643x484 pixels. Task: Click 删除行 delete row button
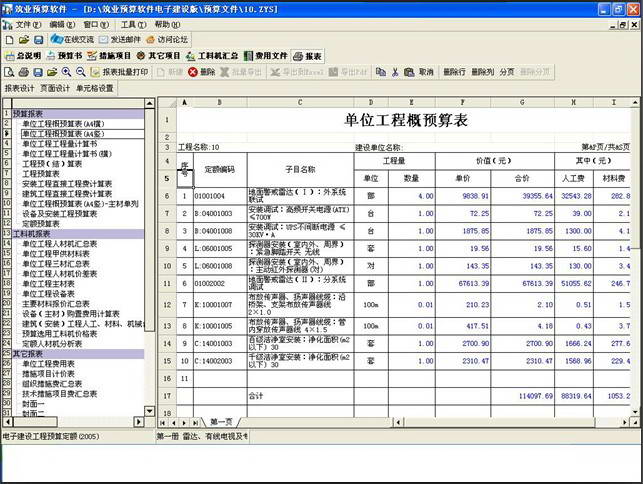pyautogui.click(x=454, y=72)
